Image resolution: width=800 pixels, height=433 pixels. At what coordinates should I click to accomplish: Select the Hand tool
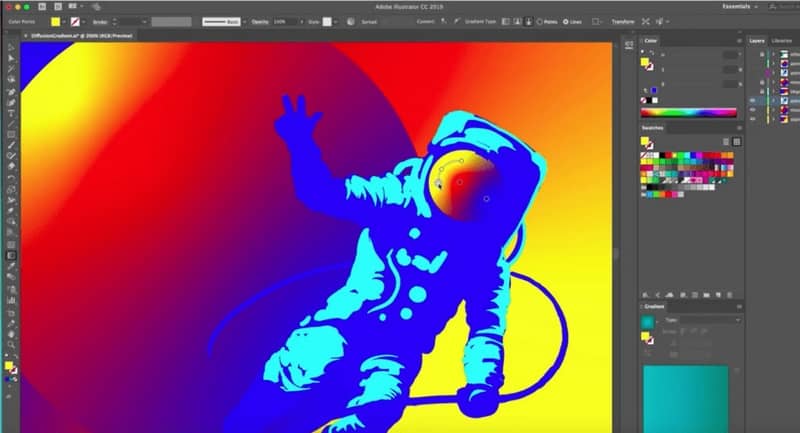tap(11, 334)
